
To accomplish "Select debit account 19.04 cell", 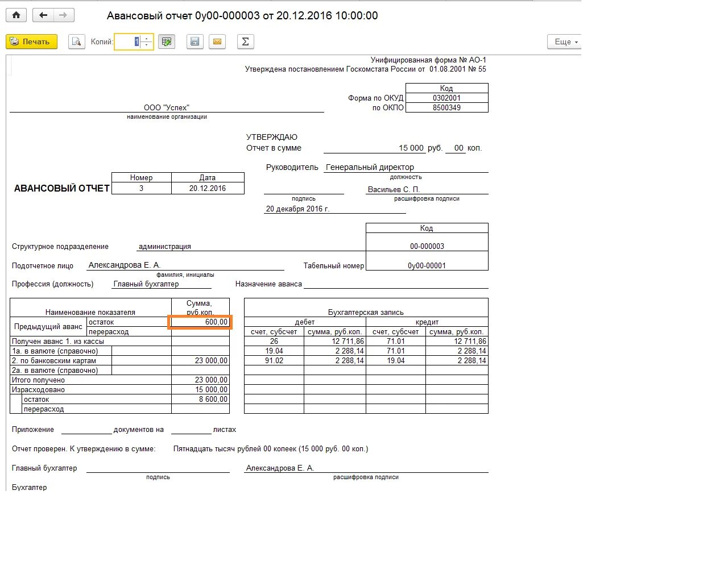I will pyautogui.click(x=274, y=351).
